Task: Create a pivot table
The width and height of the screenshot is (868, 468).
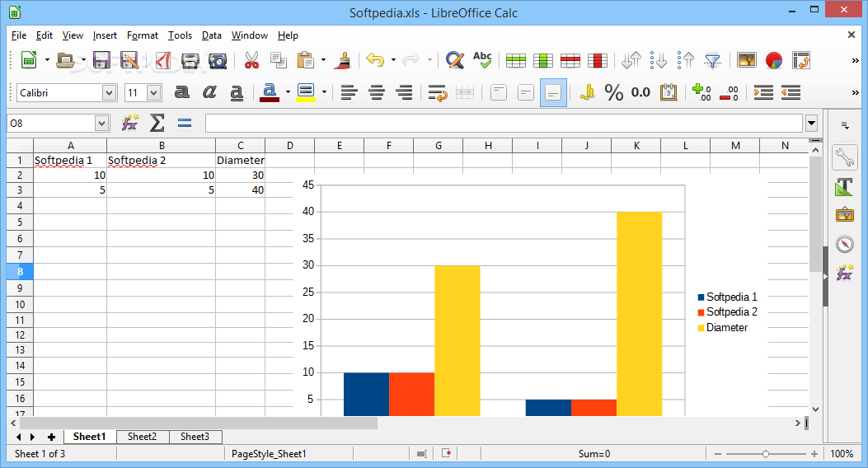Action: click(801, 60)
